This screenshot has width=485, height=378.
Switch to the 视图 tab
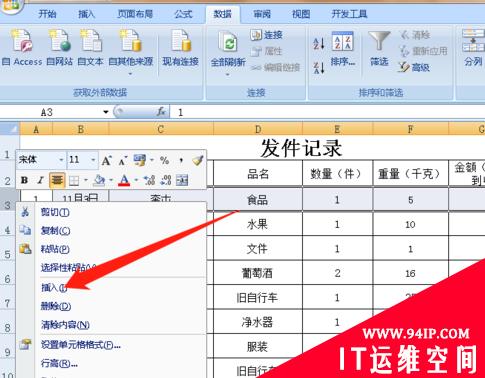(301, 14)
